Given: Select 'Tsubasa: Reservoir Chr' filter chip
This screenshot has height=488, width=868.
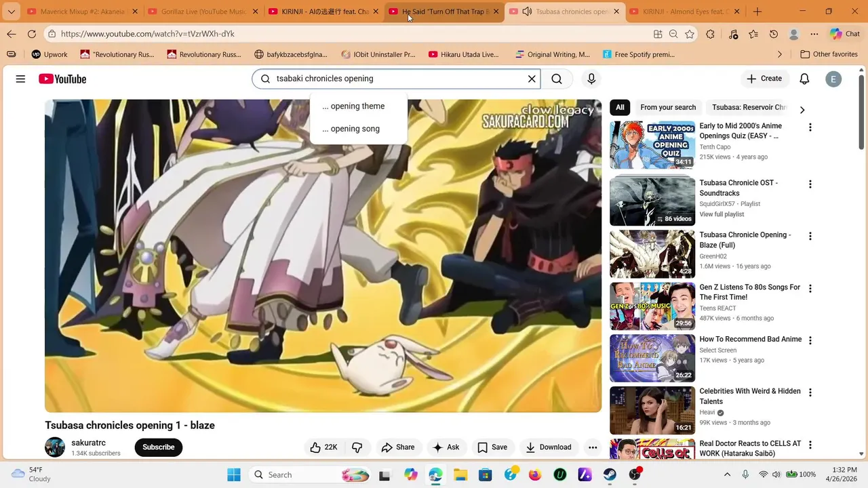Looking at the screenshot, I should point(749,107).
